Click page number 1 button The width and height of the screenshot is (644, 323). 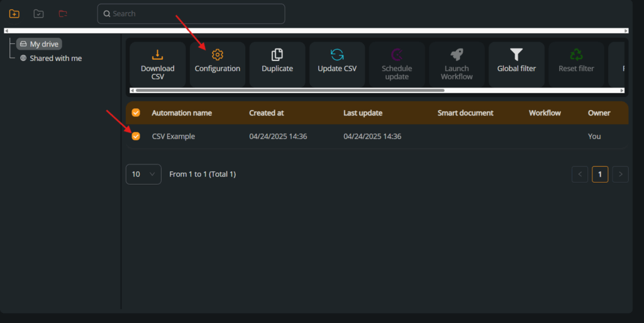[x=600, y=174]
